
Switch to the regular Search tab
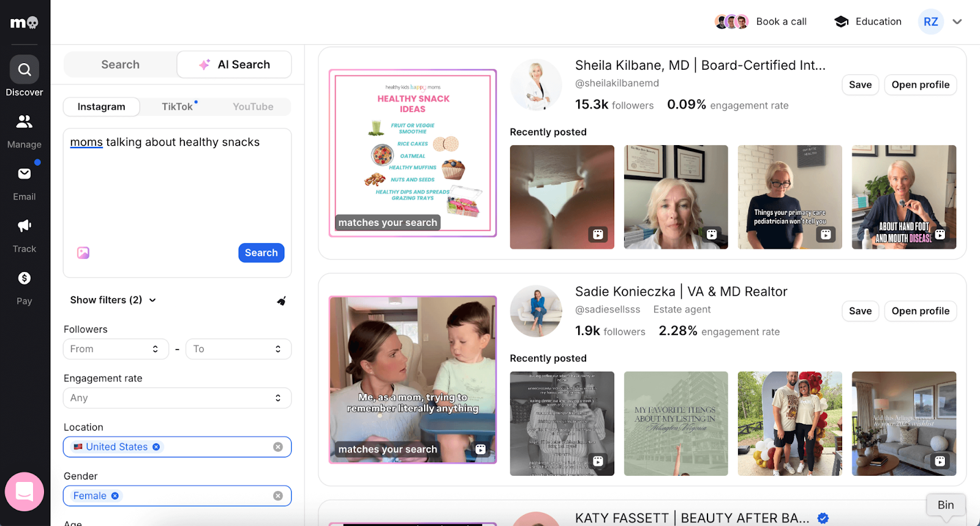tap(120, 64)
